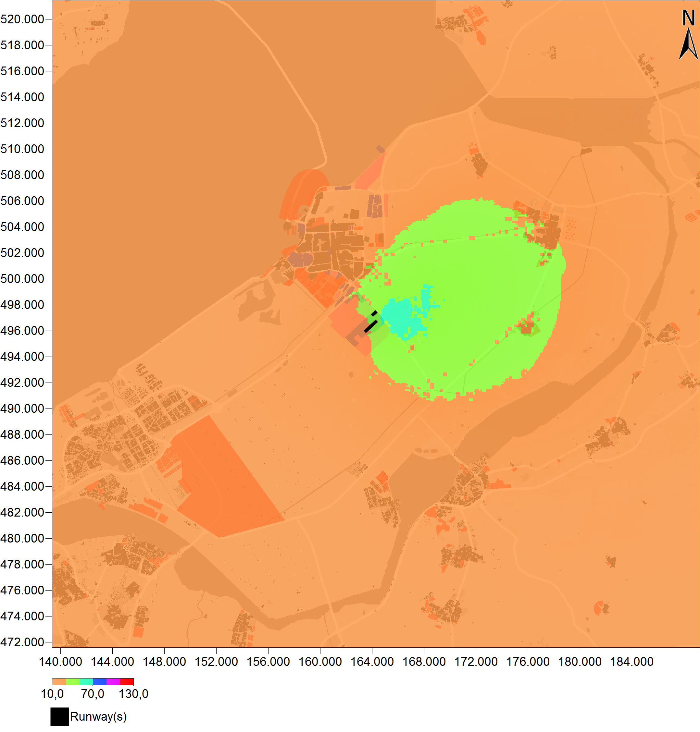Image resolution: width=700 pixels, height=732 pixels.
Task: Click the 508.000 y-axis label
Action: pos(22,175)
